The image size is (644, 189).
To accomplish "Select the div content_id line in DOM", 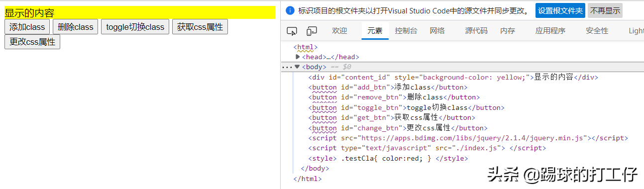I will [x=453, y=77].
